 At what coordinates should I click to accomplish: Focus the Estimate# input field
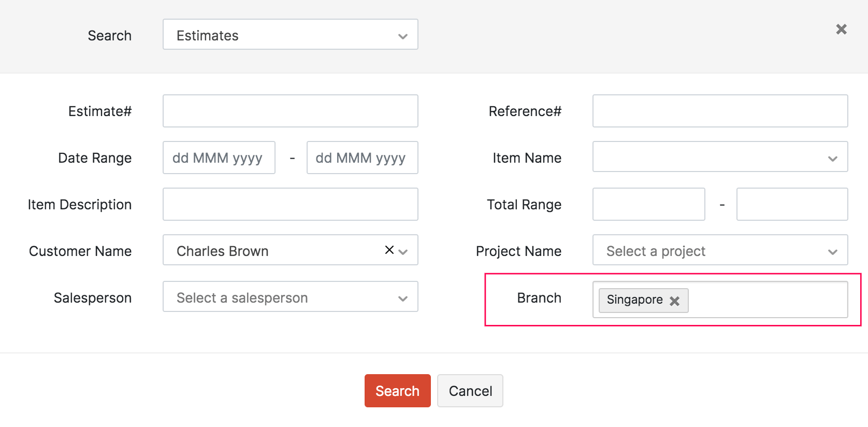click(290, 111)
